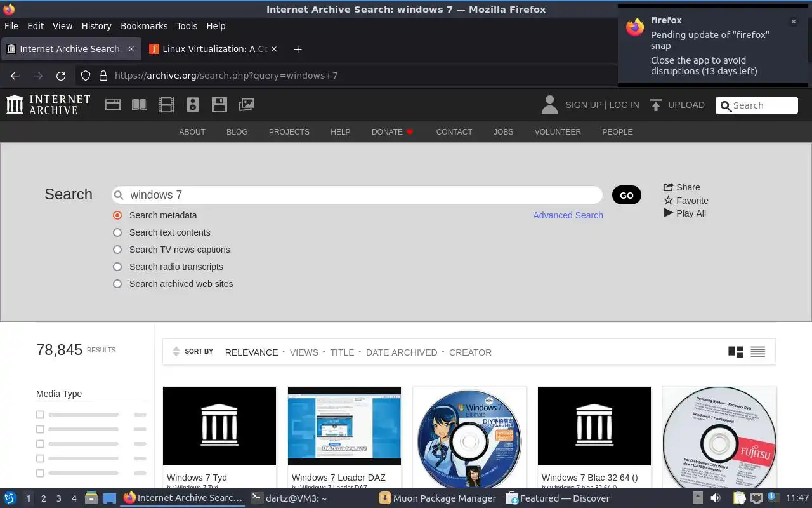Open tracking protection shield icon
This screenshot has height=508, width=812.
coord(86,76)
